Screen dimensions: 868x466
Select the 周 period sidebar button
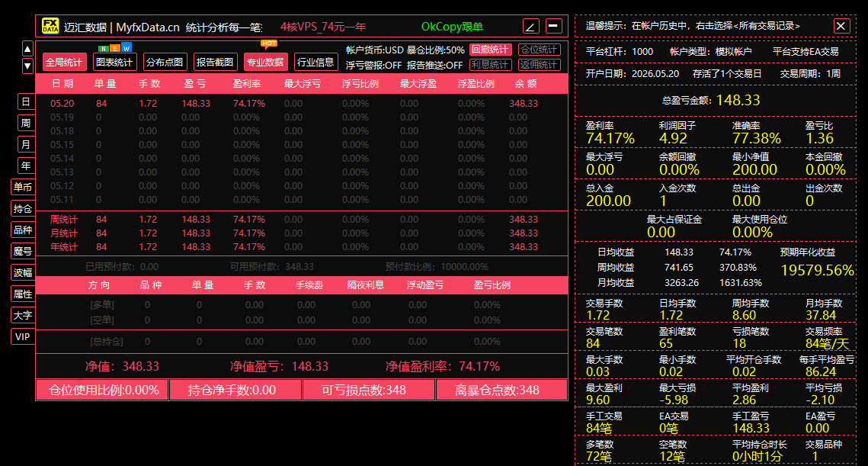pos(26,123)
